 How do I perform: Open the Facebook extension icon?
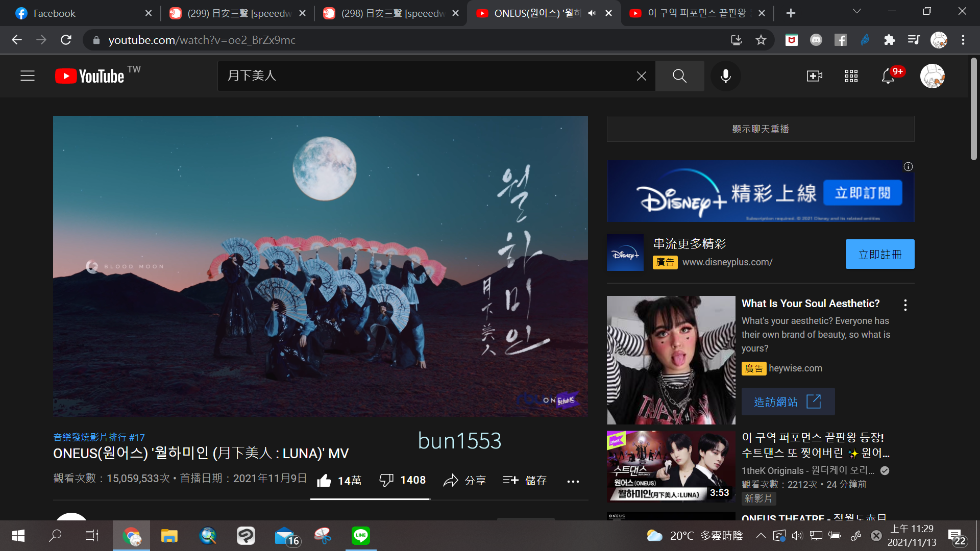pos(841,40)
